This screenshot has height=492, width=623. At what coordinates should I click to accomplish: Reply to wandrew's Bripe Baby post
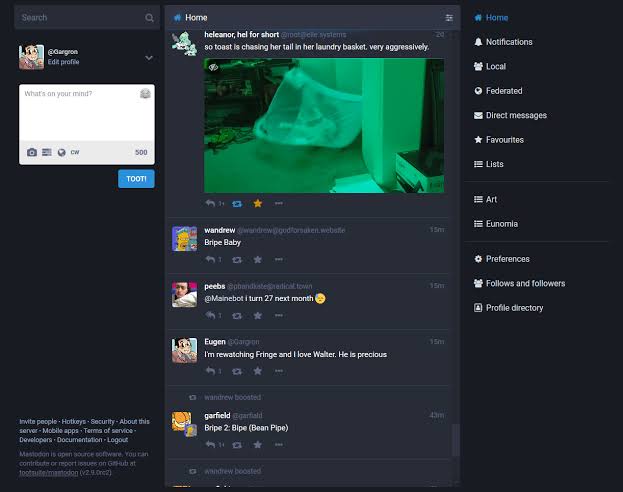click(x=211, y=259)
